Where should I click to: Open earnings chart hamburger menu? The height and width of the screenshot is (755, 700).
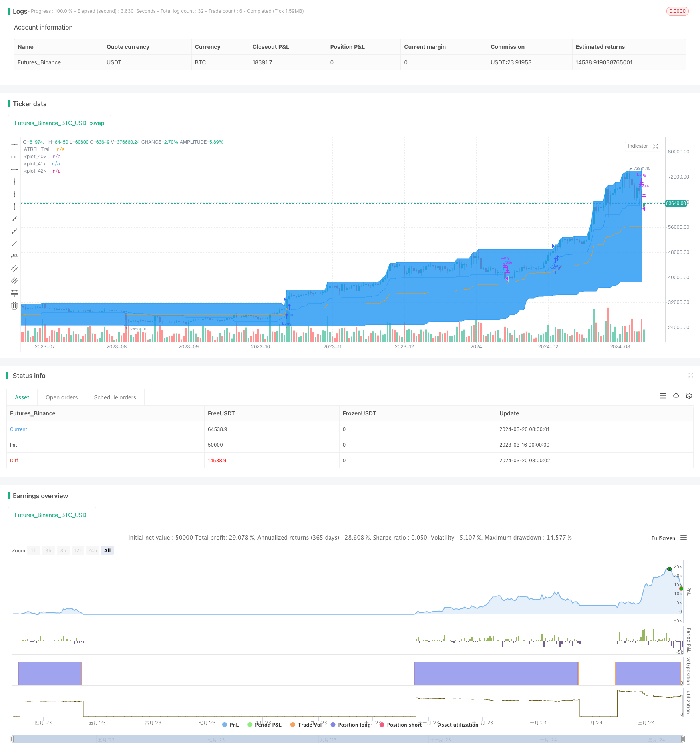pos(684,538)
